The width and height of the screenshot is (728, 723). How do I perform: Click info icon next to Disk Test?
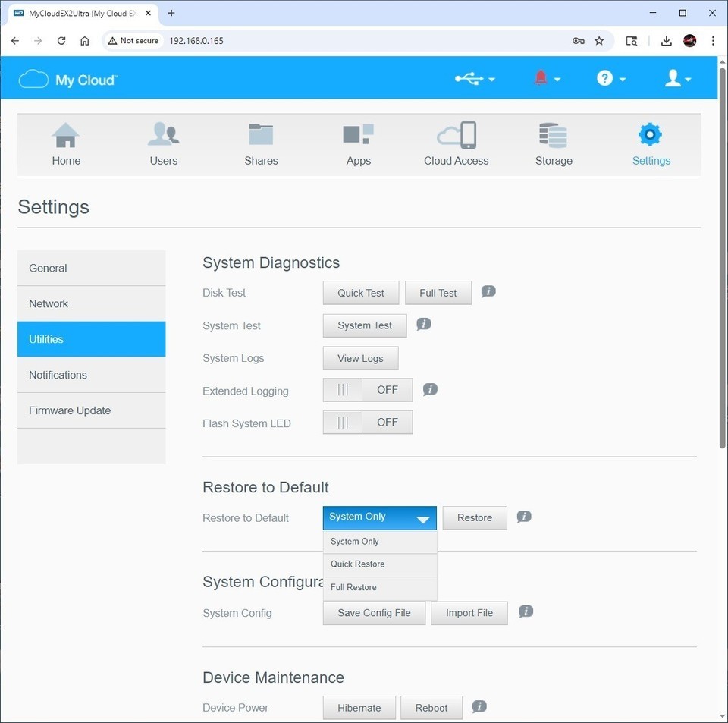point(488,291)
